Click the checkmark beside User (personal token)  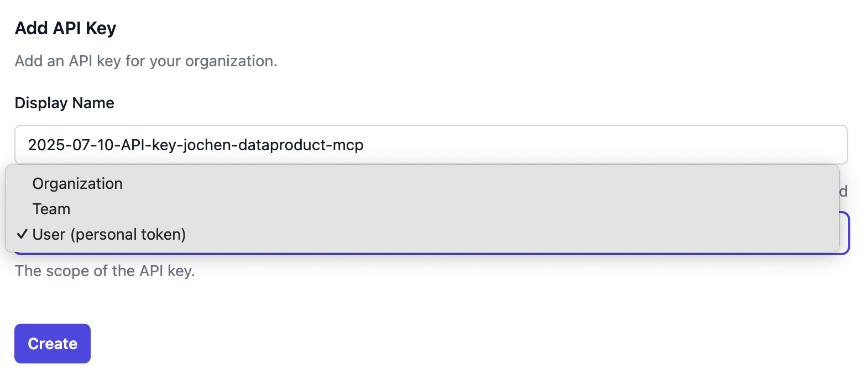pyautogui.click(x=22, y=234)
